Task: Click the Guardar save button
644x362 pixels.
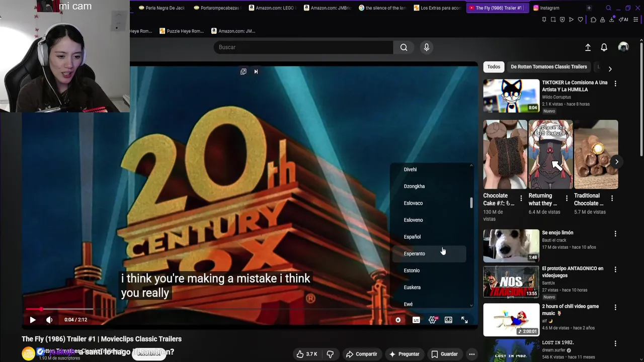Action: coord(444,354)
